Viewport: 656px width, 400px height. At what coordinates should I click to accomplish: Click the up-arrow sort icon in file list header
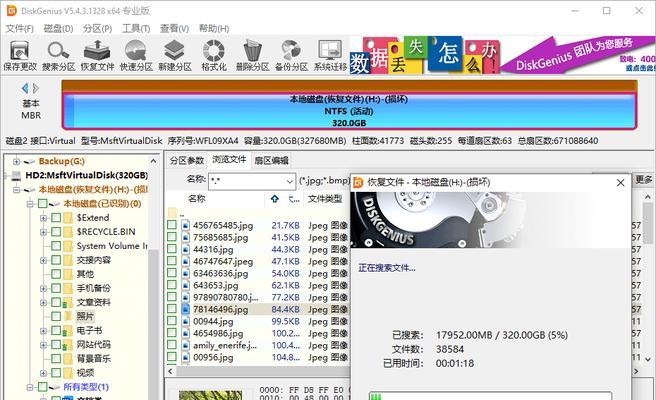274,199
